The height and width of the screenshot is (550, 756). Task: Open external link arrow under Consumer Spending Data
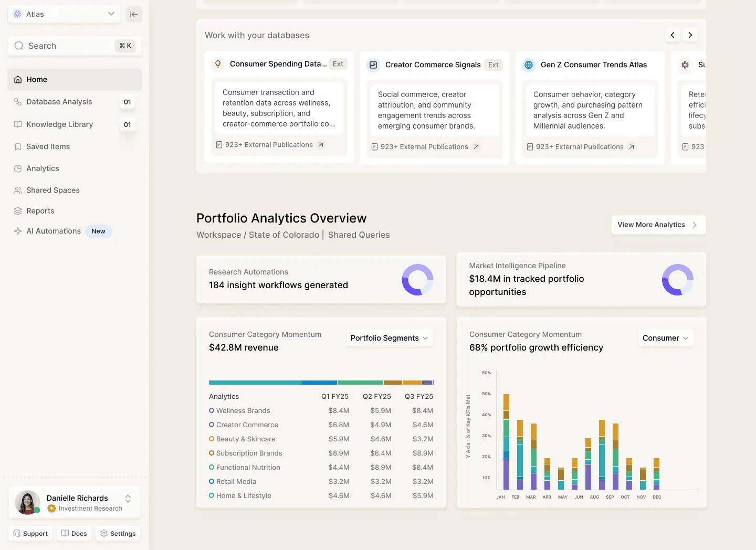point(321,145)
